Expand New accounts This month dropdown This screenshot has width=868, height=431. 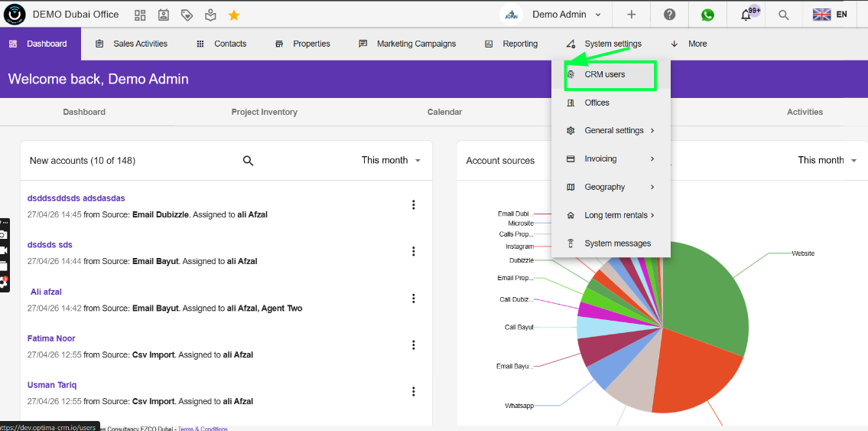coord(391,160)
